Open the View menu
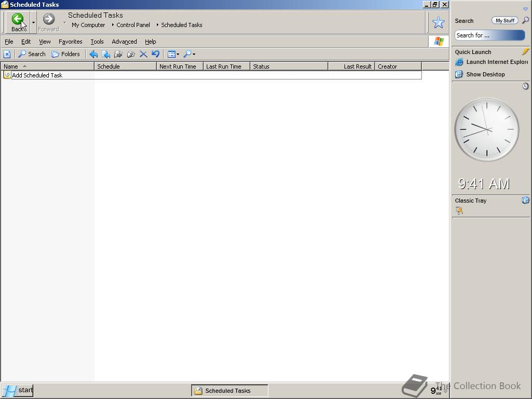 tap(45, 42)
